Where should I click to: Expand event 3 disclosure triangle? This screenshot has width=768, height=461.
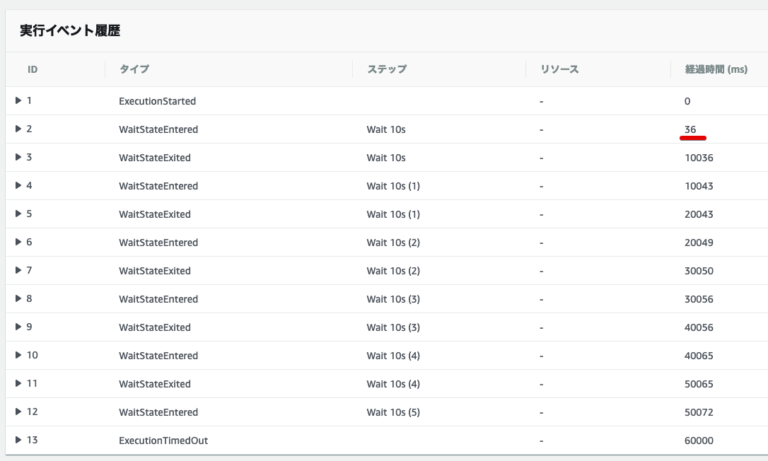[x=18, y=157]
